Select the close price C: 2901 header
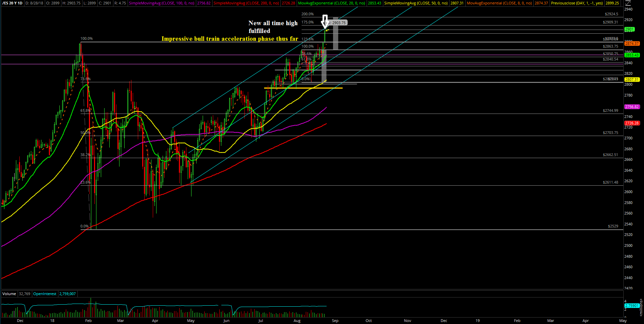This screenshot has width=644, height=324. point(105,3)
